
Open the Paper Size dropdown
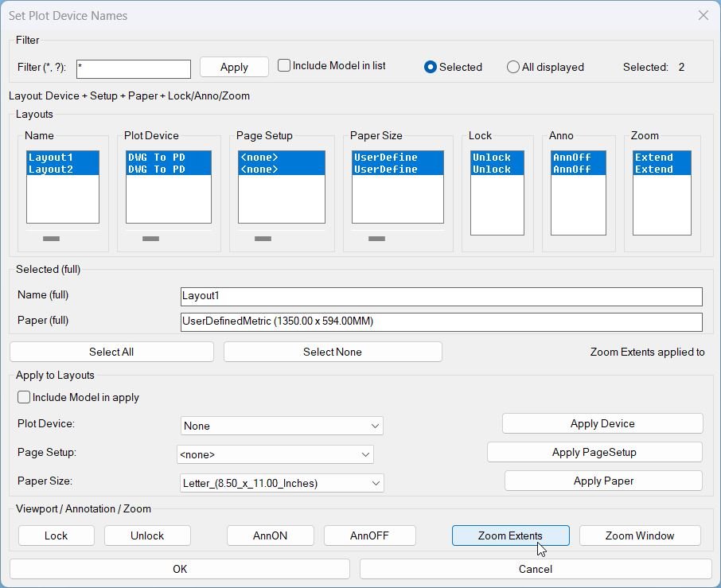coord(282,483)
